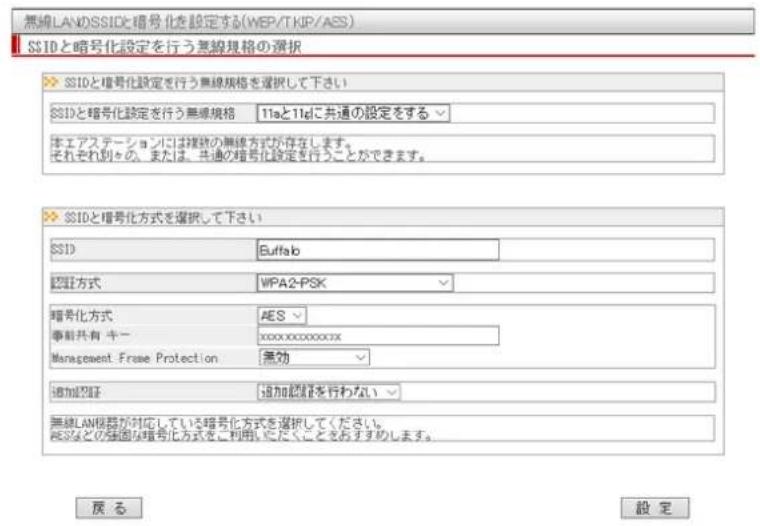
Task: Open the WPA2-PSK authentication method dropdown
Action: click(x=355, y=283)
